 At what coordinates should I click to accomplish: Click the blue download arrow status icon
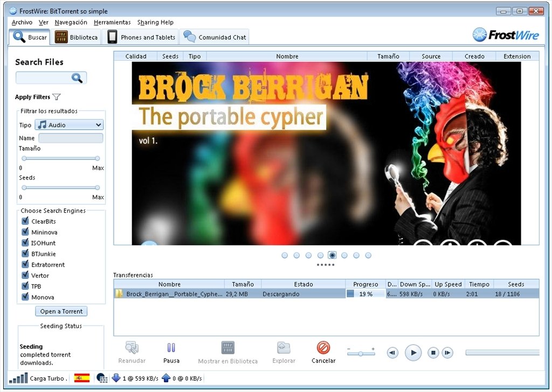point(116,379)
